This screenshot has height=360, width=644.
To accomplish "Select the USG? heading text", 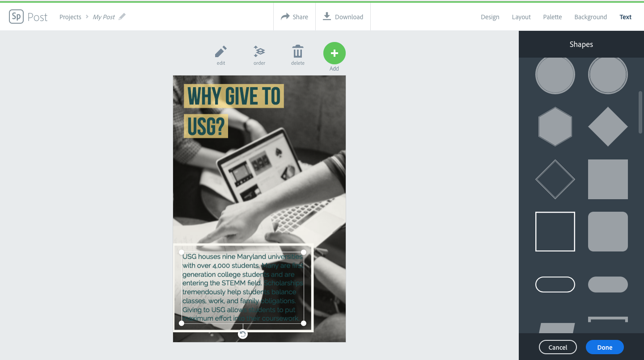I will (206, 126).
